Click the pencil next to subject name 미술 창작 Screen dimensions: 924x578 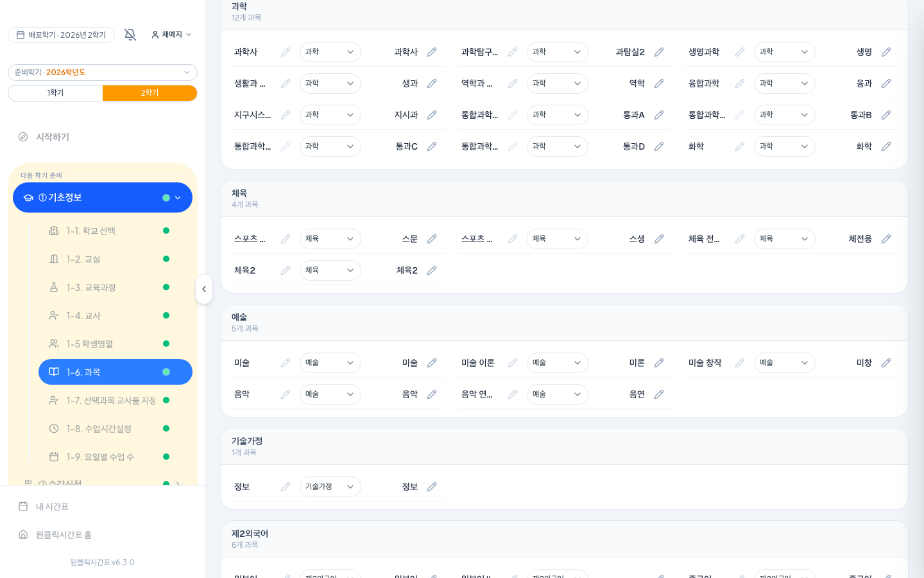[x=740, y=363]
